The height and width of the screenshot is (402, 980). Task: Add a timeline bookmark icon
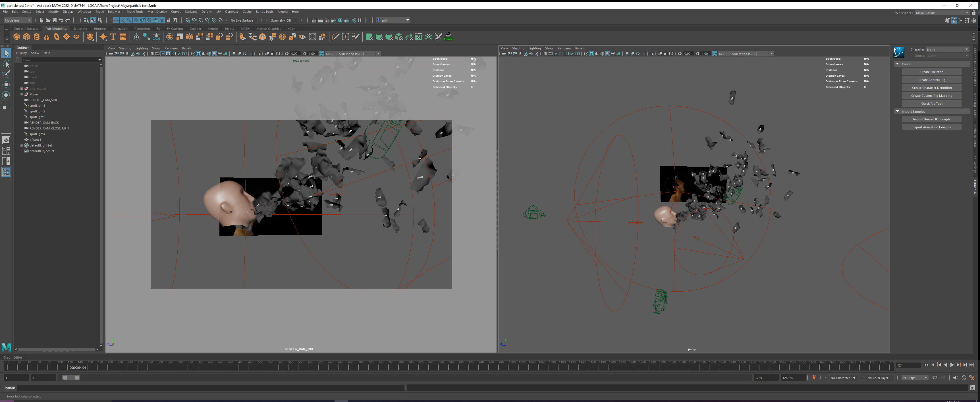(814, 378)
